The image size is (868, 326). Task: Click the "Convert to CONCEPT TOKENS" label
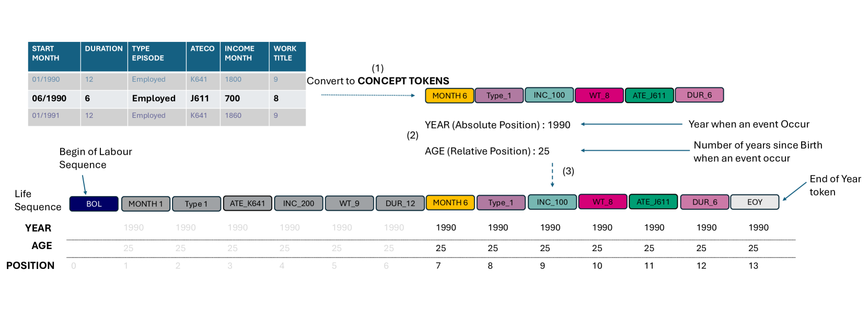point(378,81)
